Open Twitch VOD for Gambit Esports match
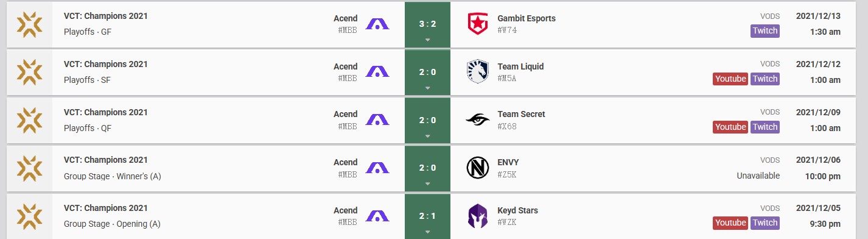Image resolution: width=868 pixels, height=239 pixels. 765,31
